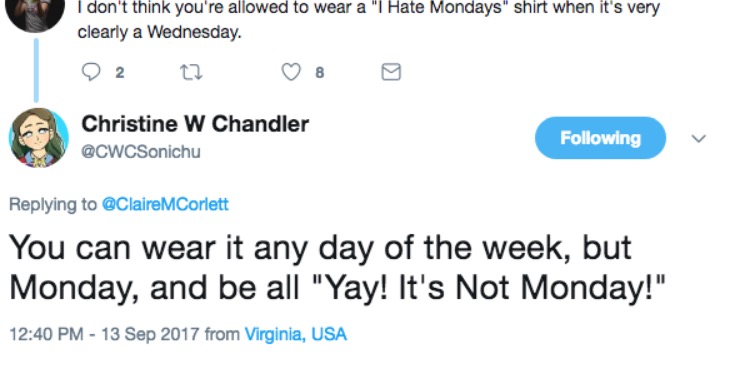Click the "Replying to" label text
The width and height of the screenshot is (750, 382).
53,204
